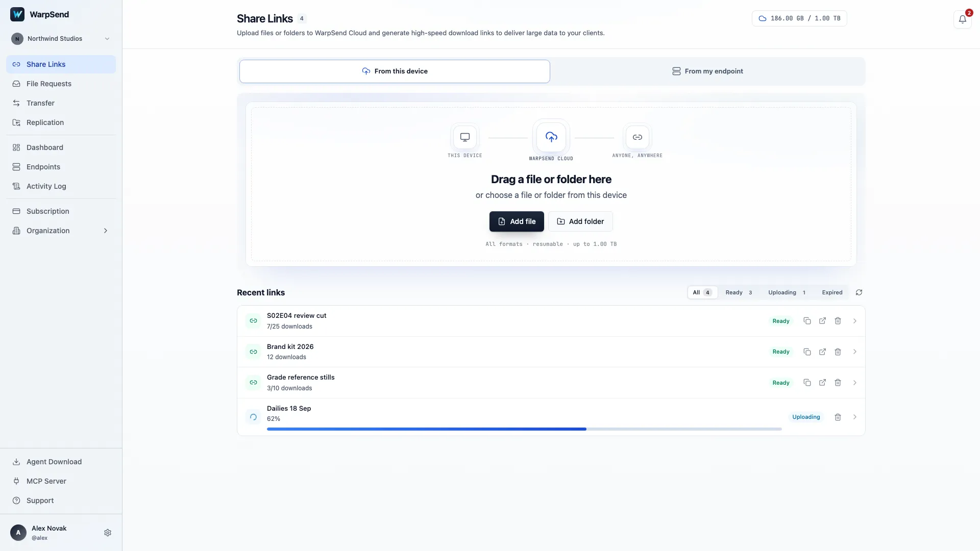Open user settings gear
980x551 pixels.
coord(108,533)
